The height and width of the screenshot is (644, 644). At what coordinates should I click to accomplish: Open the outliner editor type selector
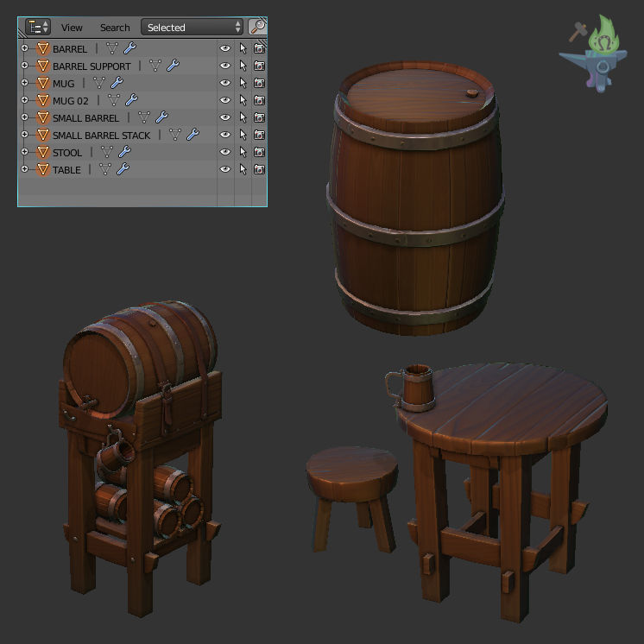38,28
